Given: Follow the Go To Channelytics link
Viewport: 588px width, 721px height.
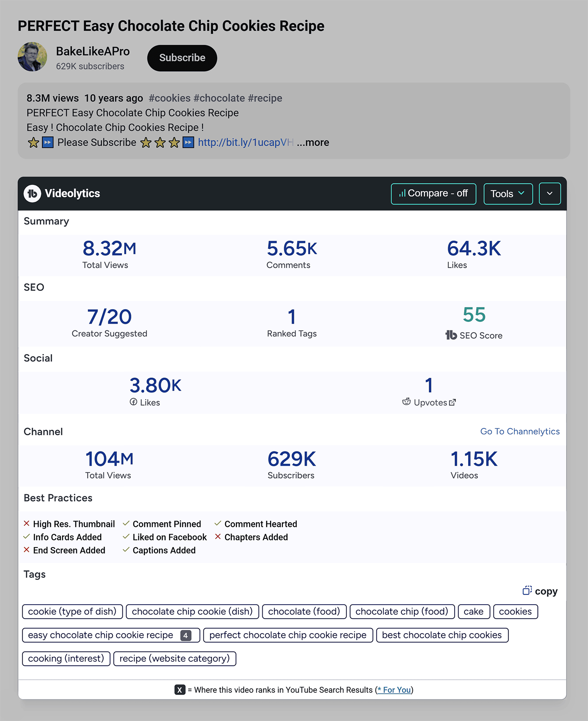Looking at the screenshot, I should click(x=520, y=431).
